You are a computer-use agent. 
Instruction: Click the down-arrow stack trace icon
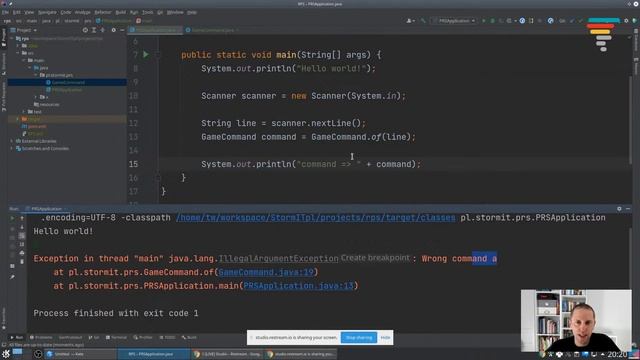(x=22, y=227)
